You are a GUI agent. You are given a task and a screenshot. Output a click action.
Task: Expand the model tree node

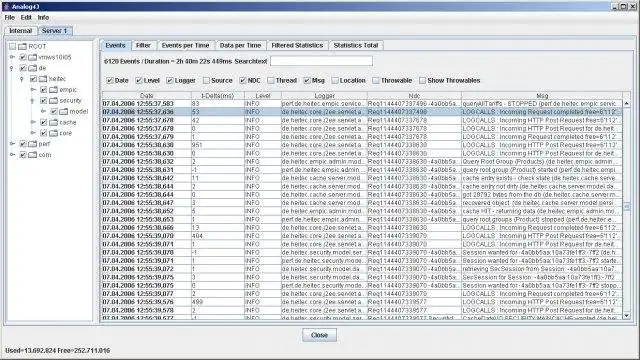point(43,111)
